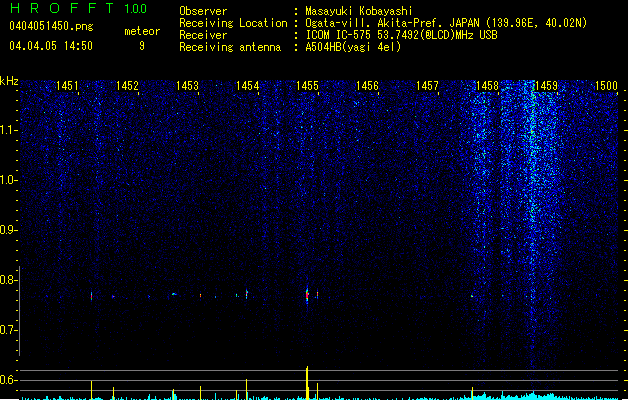Click the meteor count value 9
The image size is (629, 400).
pos(142,46)
